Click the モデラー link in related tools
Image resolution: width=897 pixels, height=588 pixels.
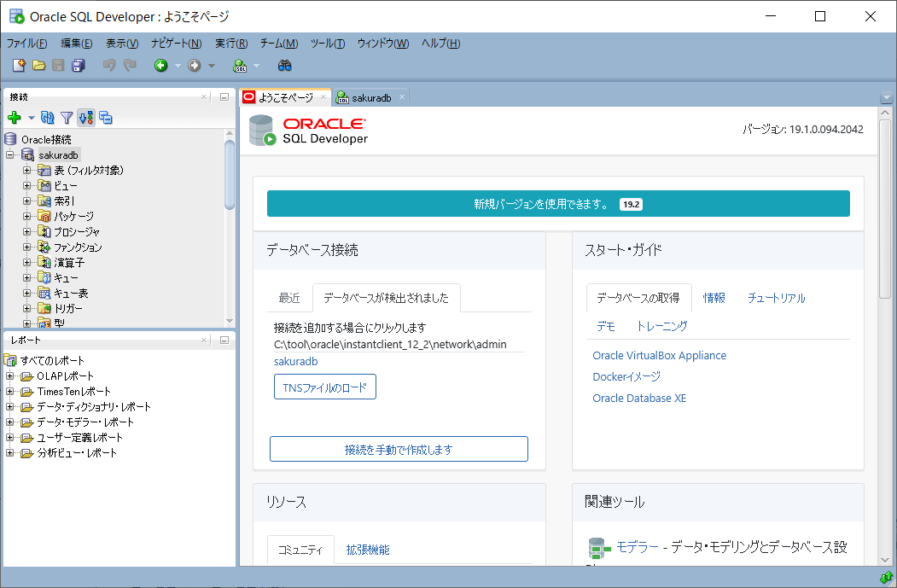tap(638, 547)
